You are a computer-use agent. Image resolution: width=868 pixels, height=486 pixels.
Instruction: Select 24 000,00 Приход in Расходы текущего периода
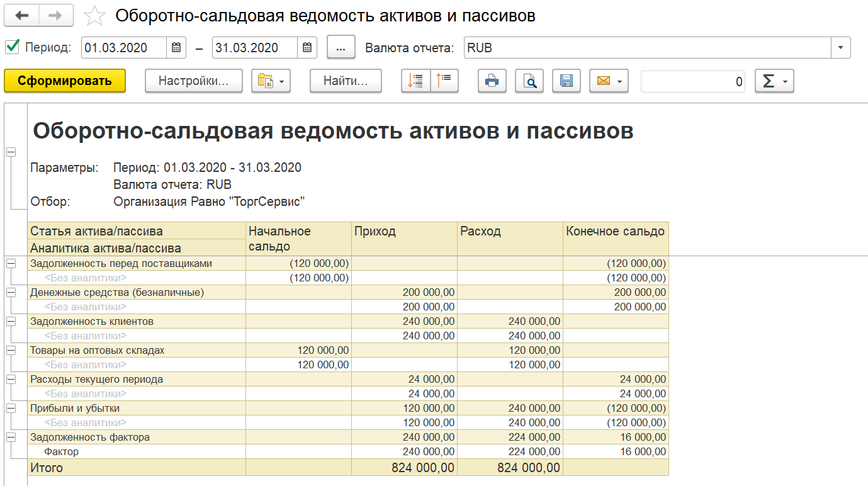404,379
